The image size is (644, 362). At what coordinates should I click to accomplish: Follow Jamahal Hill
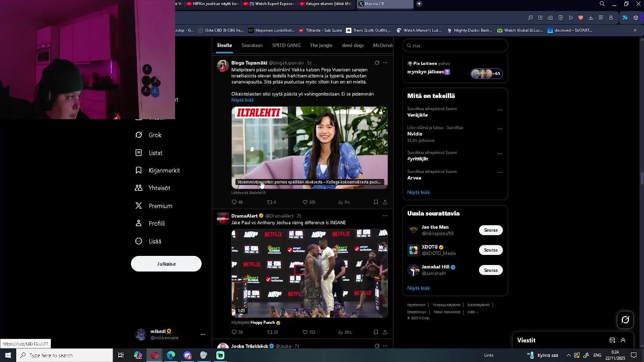tap(491, 270)
